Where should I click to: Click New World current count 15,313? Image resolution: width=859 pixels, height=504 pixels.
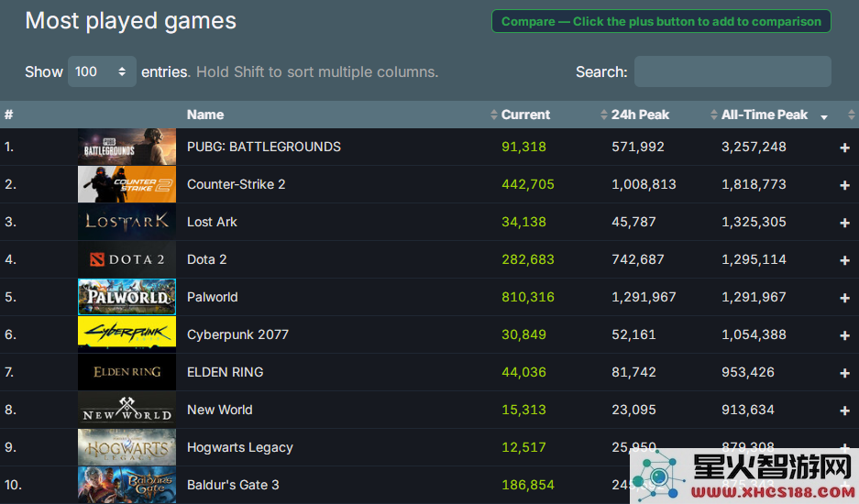(523, 410)
